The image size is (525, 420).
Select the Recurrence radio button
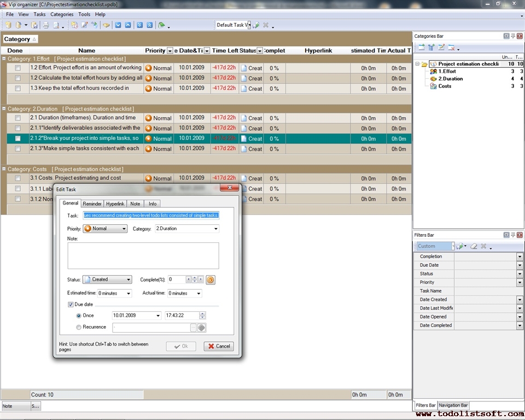pos(79,328)
